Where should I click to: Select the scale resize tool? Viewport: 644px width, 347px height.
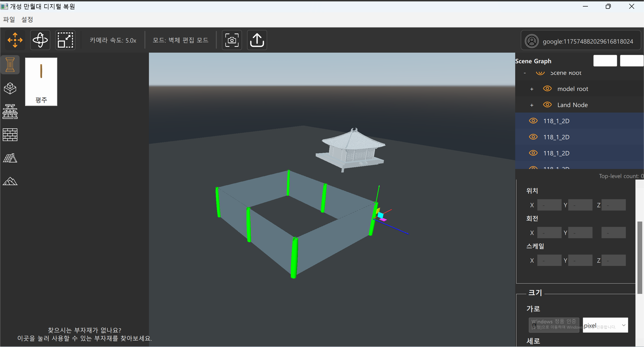[65, 40]
